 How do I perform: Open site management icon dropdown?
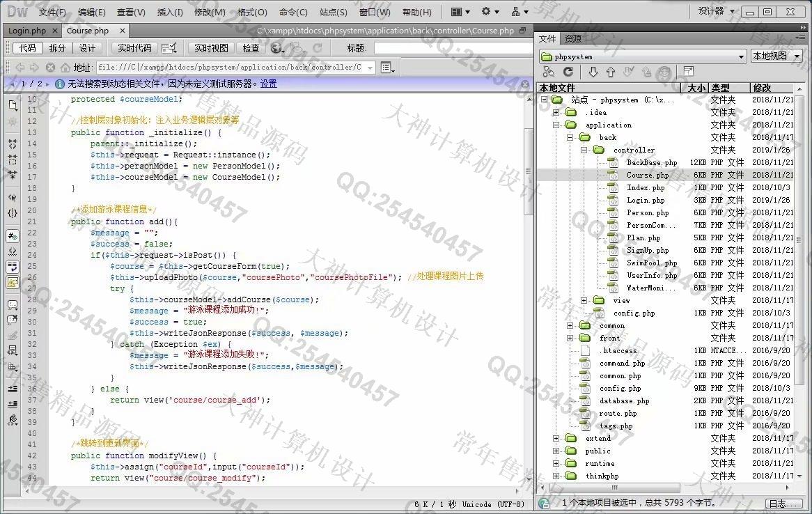point(520,11)
